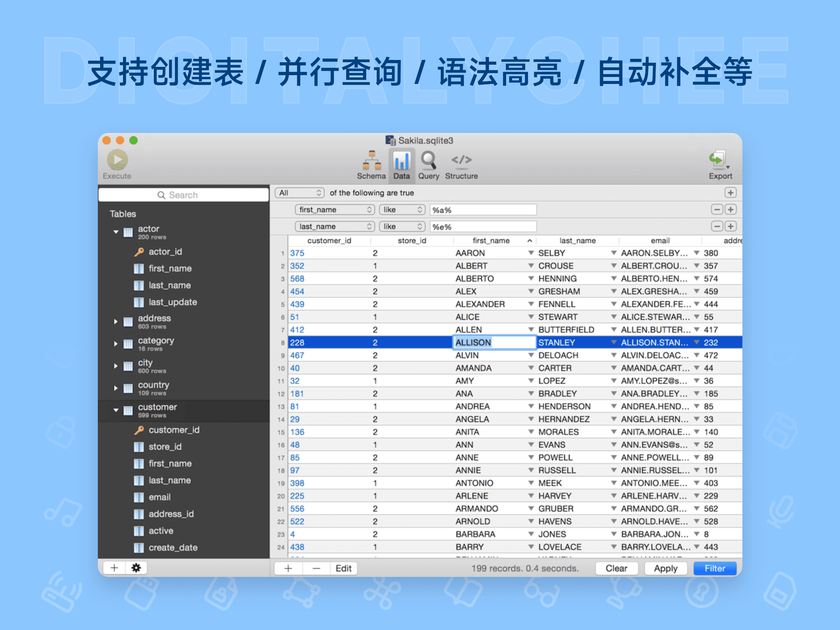Viewport: 840px width, 630px height.
Task: Collapse the actor table in the sidebar
Action: 116,231
